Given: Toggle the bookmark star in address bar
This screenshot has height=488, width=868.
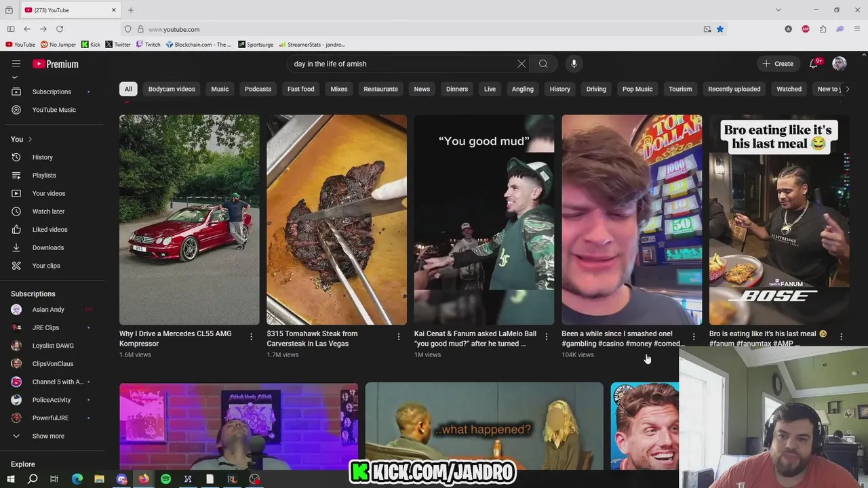Looking at the screenshot, I should point(720,29).
